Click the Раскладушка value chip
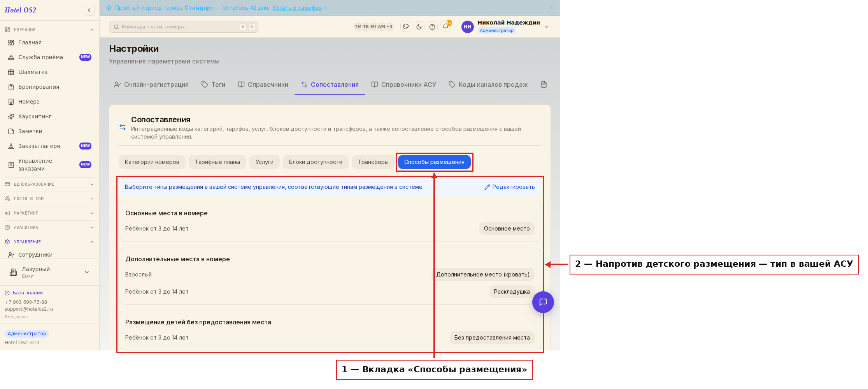868x389 pixels. [512, 292]
